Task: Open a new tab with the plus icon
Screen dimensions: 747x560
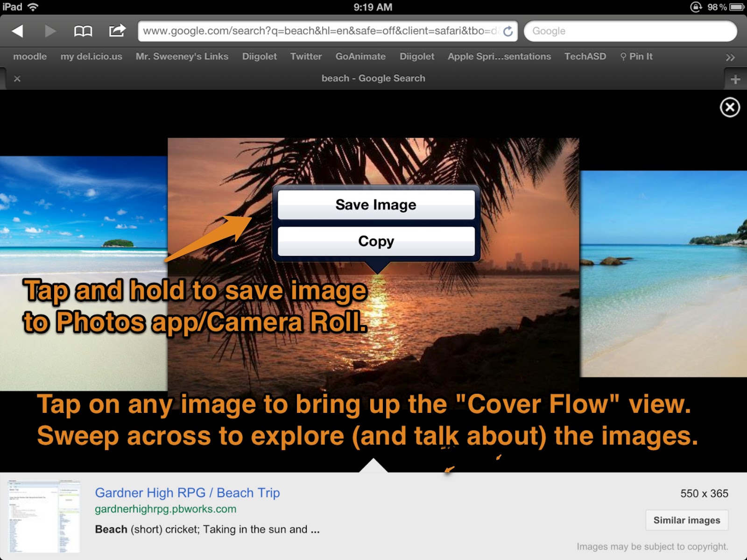Action: click(x=735, y=78)
